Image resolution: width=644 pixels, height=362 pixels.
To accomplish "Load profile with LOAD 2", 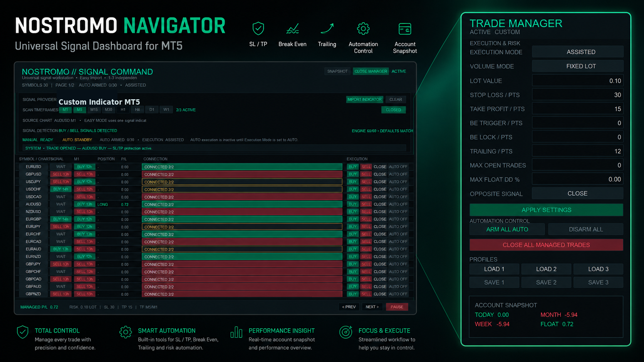I will (546, 269).
